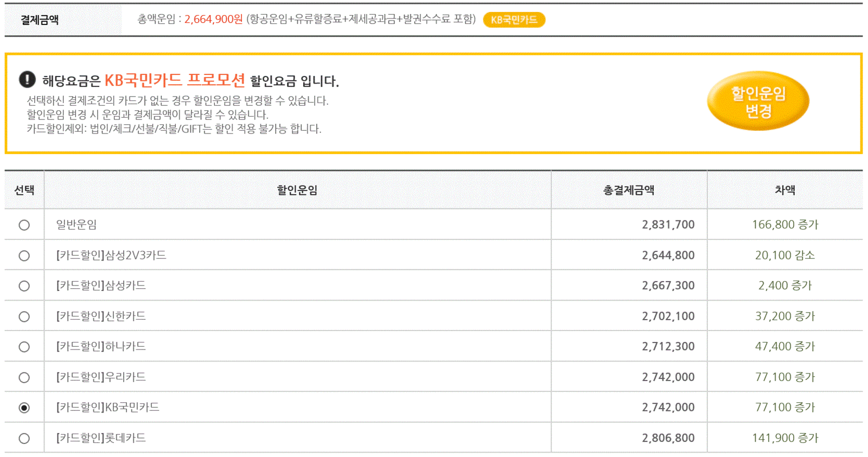Click the 47,400 증가 difference
868x457 pixels.
click(785, 346)
